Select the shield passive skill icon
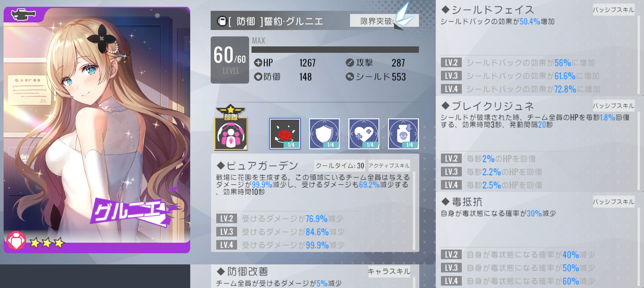Screen dimensions: 644x288 point(324,134)
